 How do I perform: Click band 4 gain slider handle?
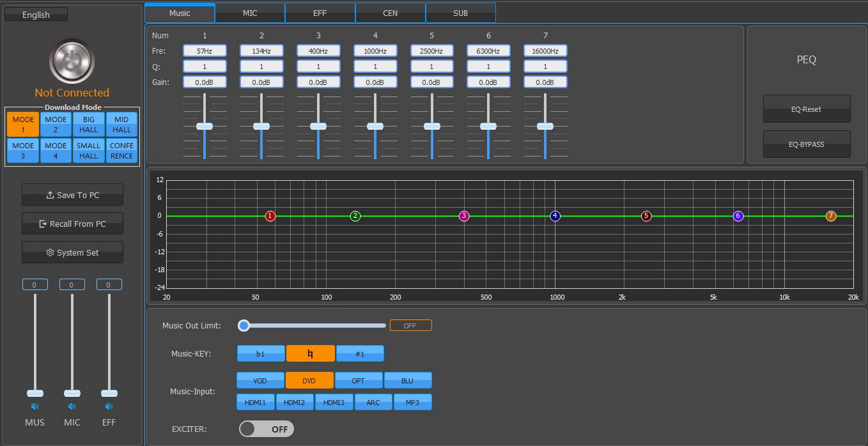(375, 126)
